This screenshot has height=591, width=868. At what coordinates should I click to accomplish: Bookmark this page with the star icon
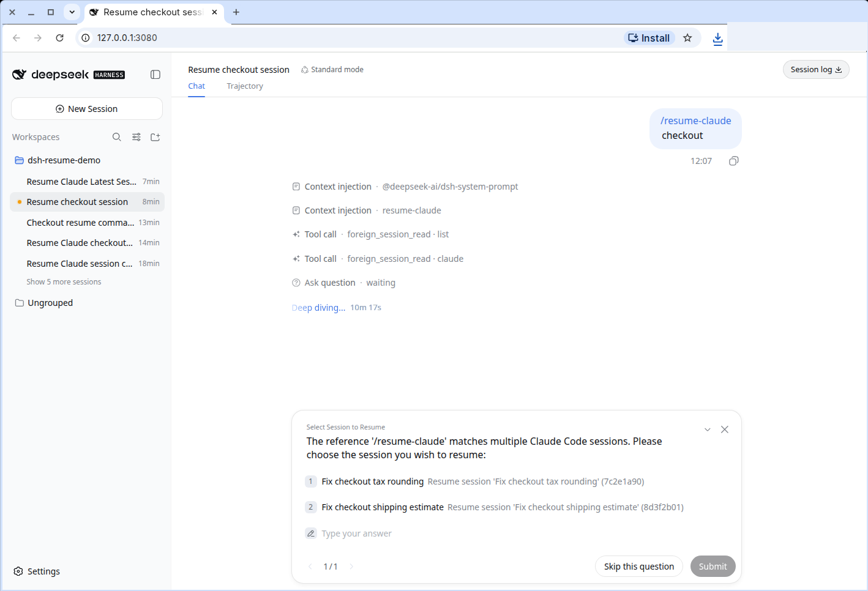(x=687, y=38)
